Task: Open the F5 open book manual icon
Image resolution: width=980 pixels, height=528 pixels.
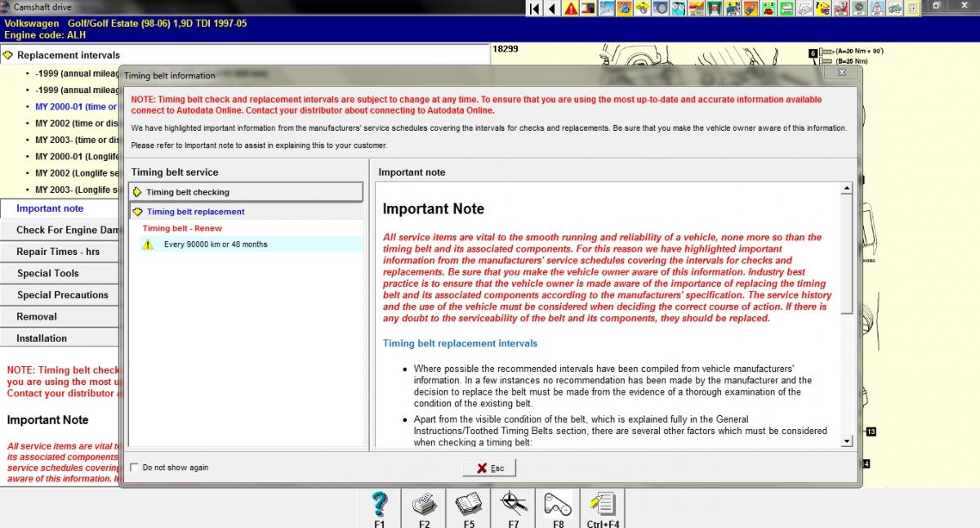Action: (x=469, y=504)
